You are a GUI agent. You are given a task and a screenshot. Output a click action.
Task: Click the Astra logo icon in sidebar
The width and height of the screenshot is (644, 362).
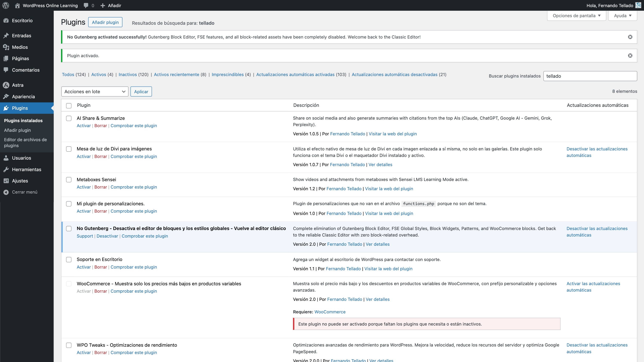tap(6, 85)
